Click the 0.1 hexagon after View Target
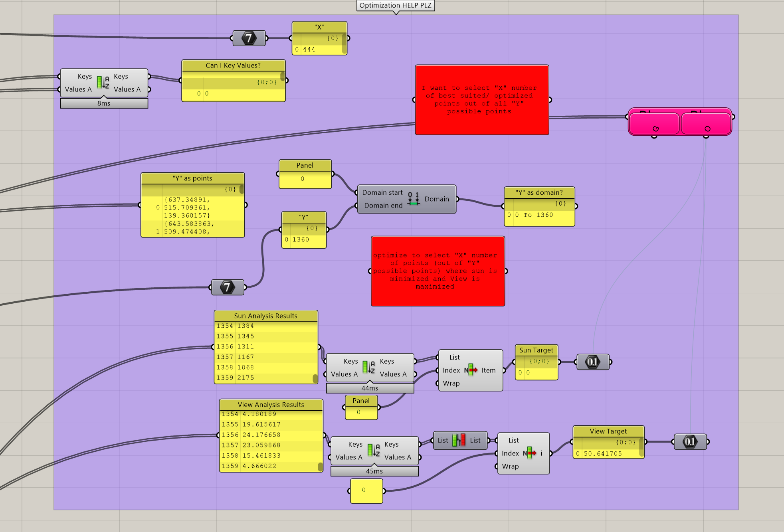The width and height of the screenshot is (784, 532). click(690, 442)
